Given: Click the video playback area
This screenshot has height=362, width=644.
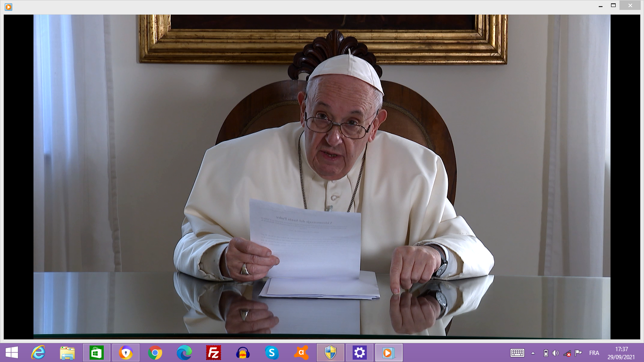Looking at the screenshot, I should [322, 177].
